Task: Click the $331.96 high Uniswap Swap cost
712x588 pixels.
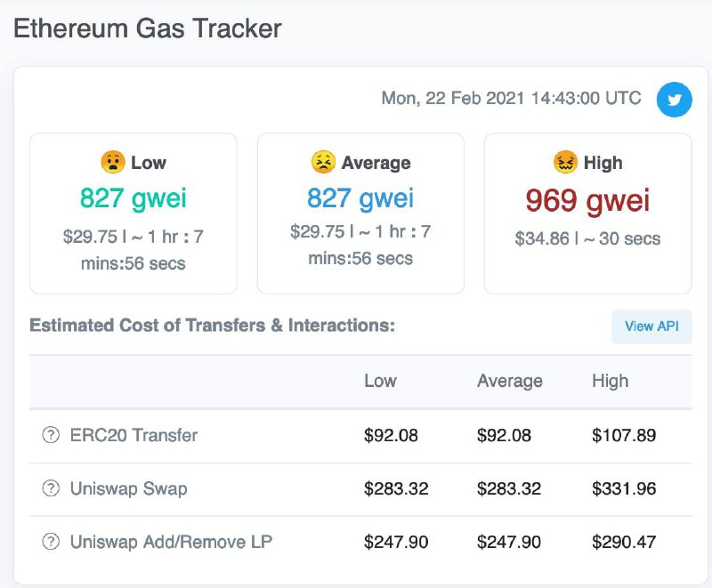Action: pyautogui.click(x=624, y=488)
